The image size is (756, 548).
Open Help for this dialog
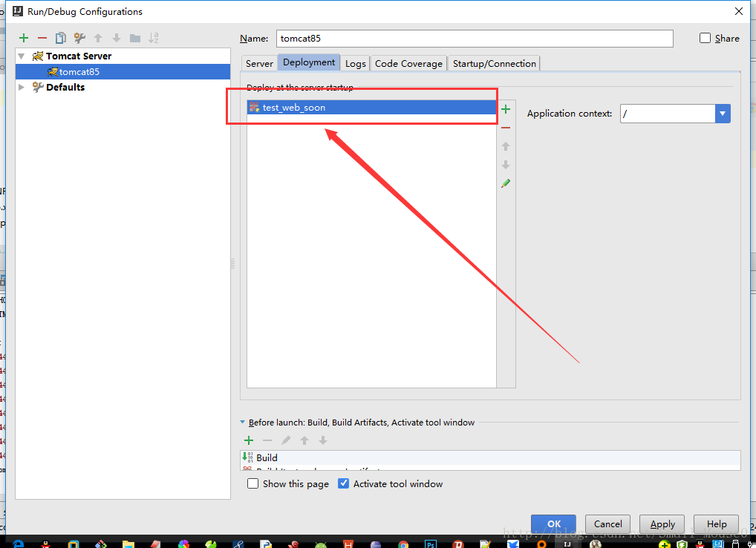coord(716,524)
